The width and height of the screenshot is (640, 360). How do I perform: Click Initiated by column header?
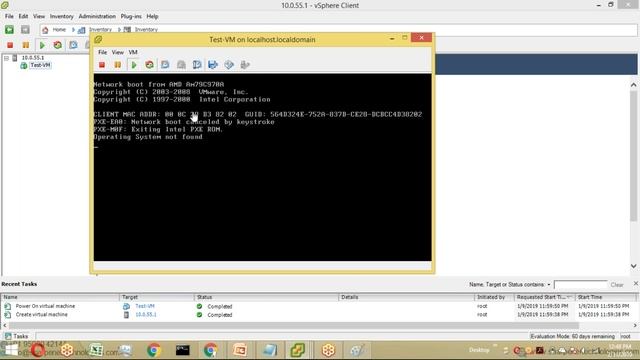point(494,297)
